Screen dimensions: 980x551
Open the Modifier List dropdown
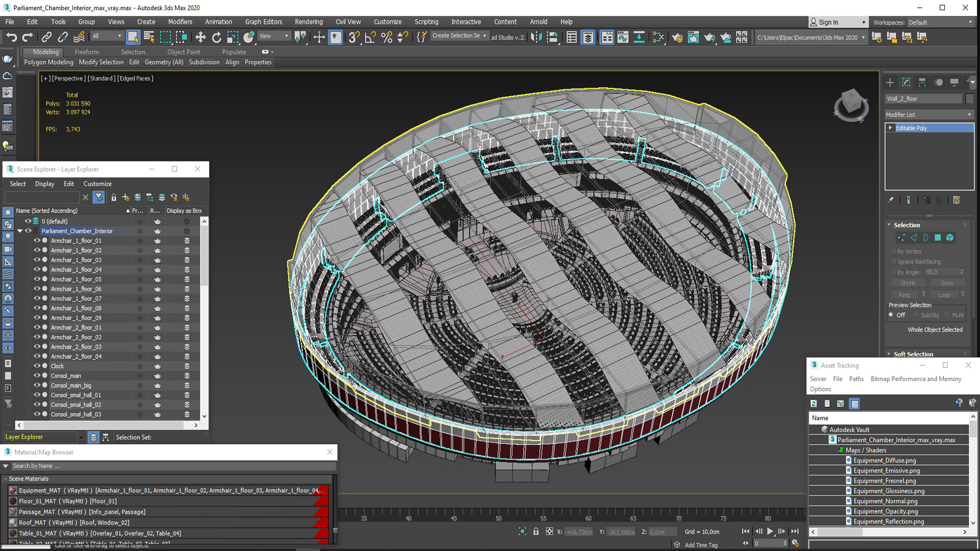[929, 115]
